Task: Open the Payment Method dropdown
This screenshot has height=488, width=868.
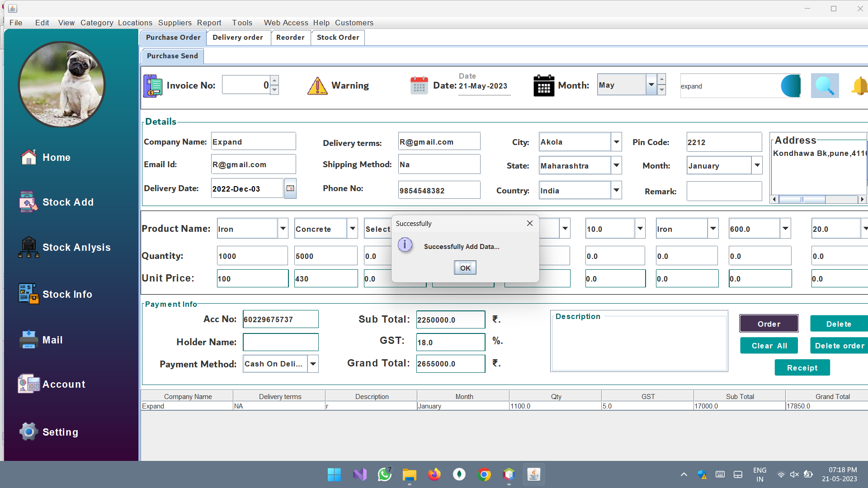Action: click(x=312, y=364)
